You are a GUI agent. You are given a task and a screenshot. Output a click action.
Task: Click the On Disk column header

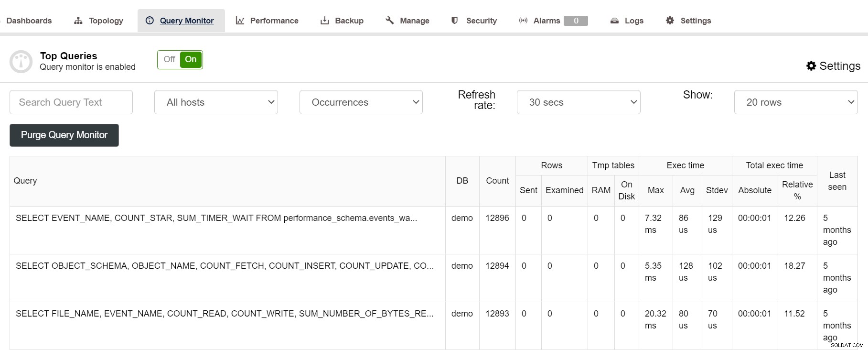click(627, 190)
